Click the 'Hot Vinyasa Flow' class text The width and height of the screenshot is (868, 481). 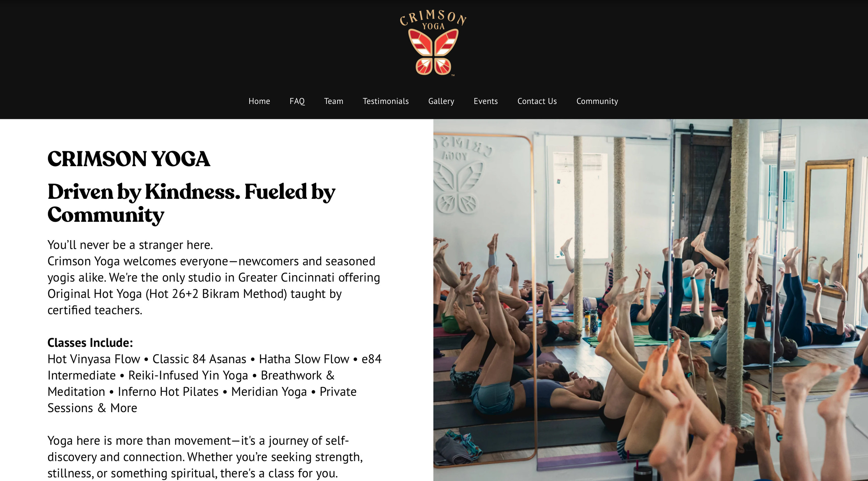(x=94, y=359)
